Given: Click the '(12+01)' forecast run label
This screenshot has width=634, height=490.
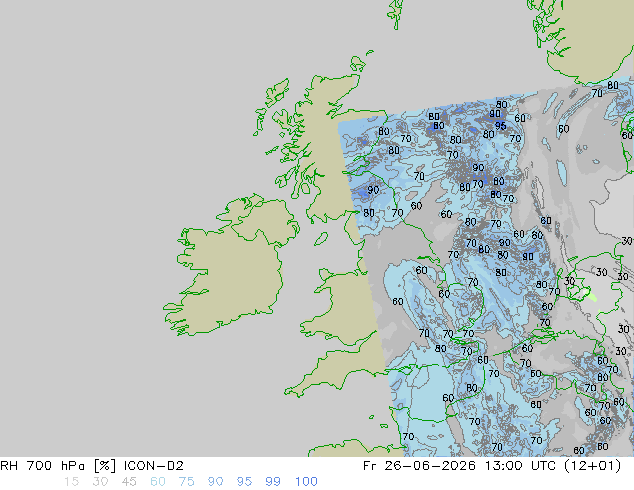Looking at the screenshot, I should 592,466.
